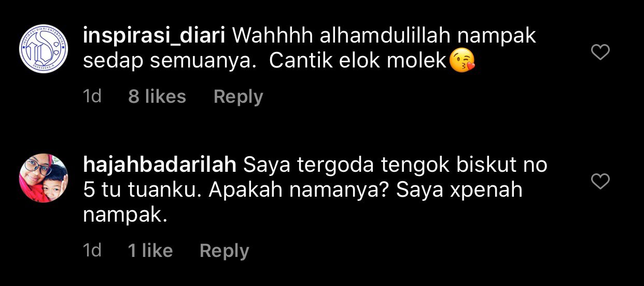Like the inspirasi_diari comment with the heart
Image resolution: width=644 pixels, height=286 pixels.
click(x=600, y=52)
